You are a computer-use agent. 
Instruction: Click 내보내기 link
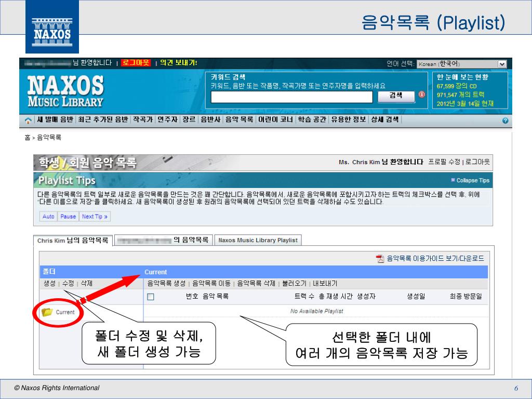pos(325,283)
